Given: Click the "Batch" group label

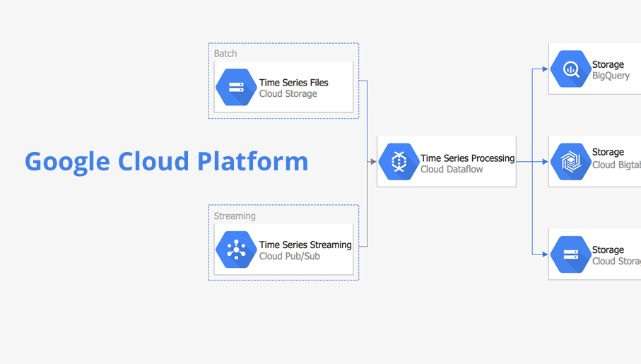Looking at the screenshot, I should (225, 54).
